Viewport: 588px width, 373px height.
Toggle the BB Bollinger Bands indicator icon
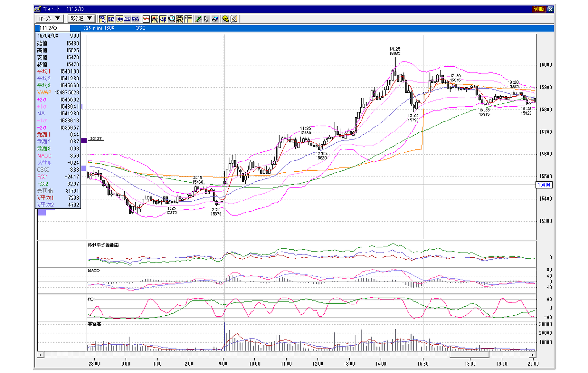(119, 19)
